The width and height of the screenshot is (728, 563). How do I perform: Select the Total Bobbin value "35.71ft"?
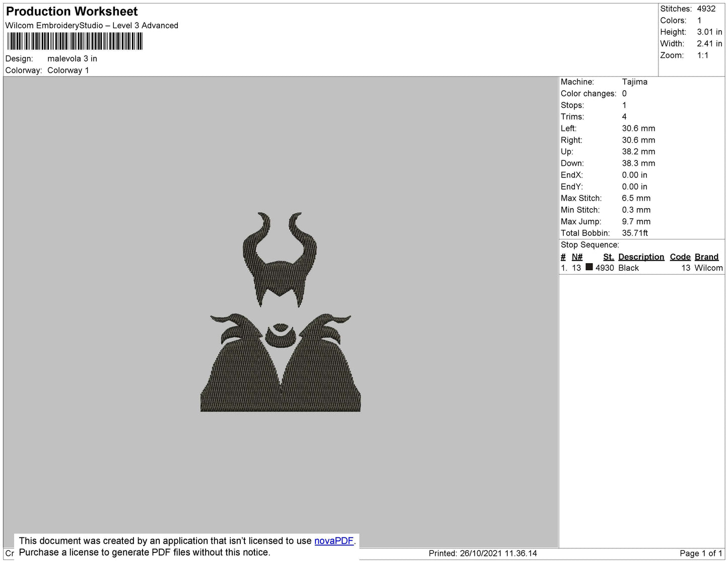635,233
